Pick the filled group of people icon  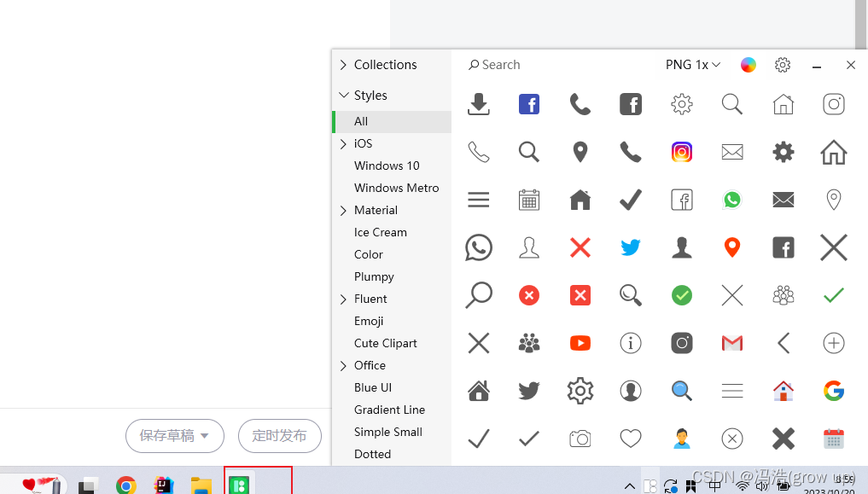pos(529,343)
